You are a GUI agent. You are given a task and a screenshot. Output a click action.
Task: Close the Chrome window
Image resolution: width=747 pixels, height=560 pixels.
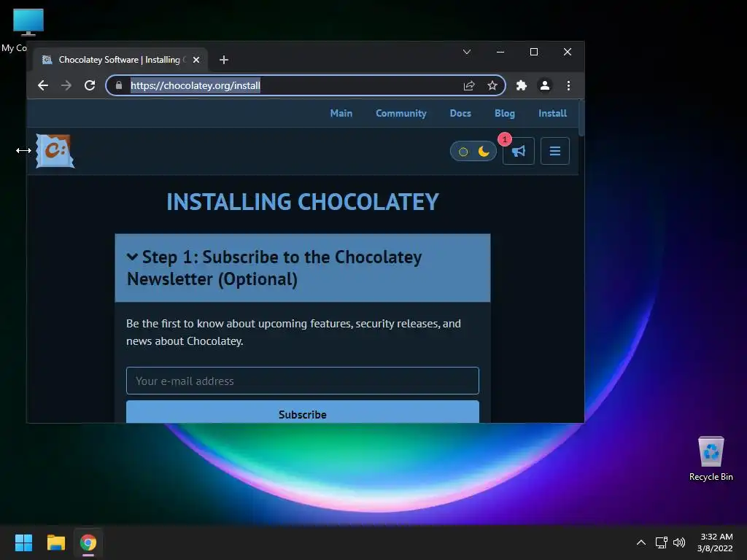(x=568, y=52)
